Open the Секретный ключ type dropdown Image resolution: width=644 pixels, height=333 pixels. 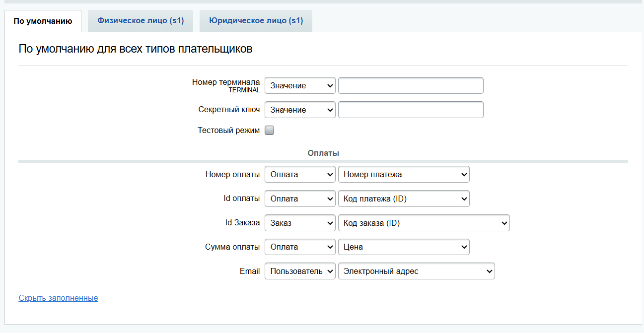(300, 110)
